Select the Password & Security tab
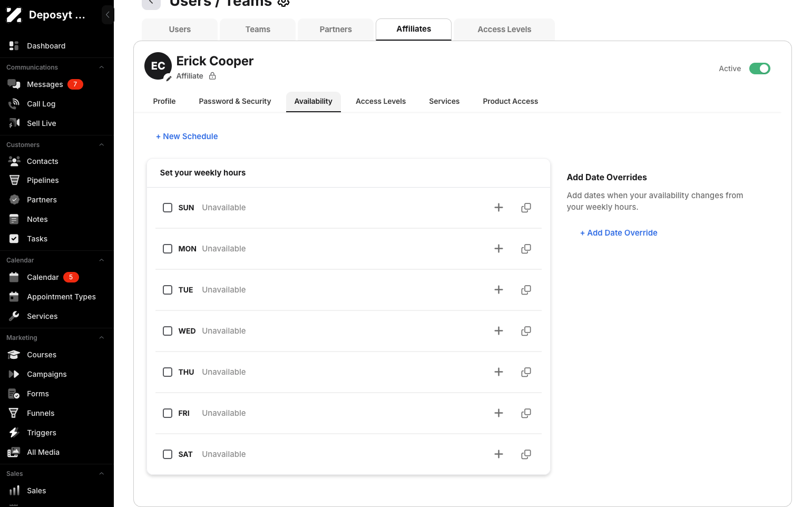 (x=235, y=101)
